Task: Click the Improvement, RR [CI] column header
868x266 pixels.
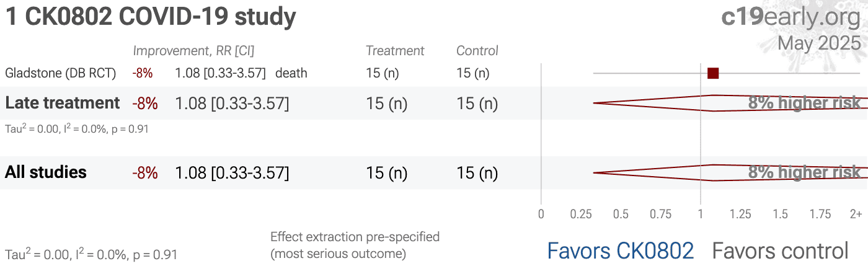Action: tap(194, 51)
